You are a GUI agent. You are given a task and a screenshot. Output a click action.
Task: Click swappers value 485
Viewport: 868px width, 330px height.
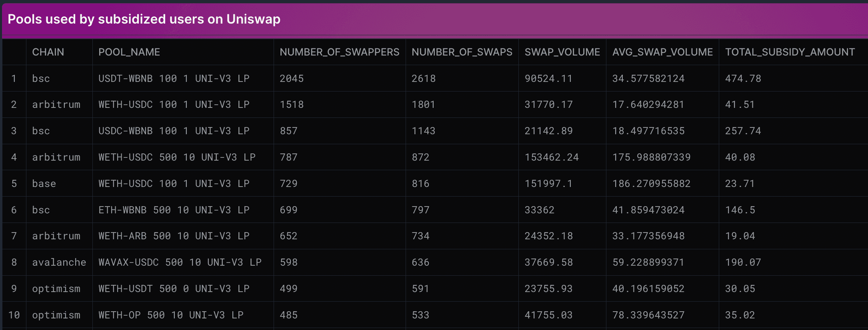coord(288,315)
